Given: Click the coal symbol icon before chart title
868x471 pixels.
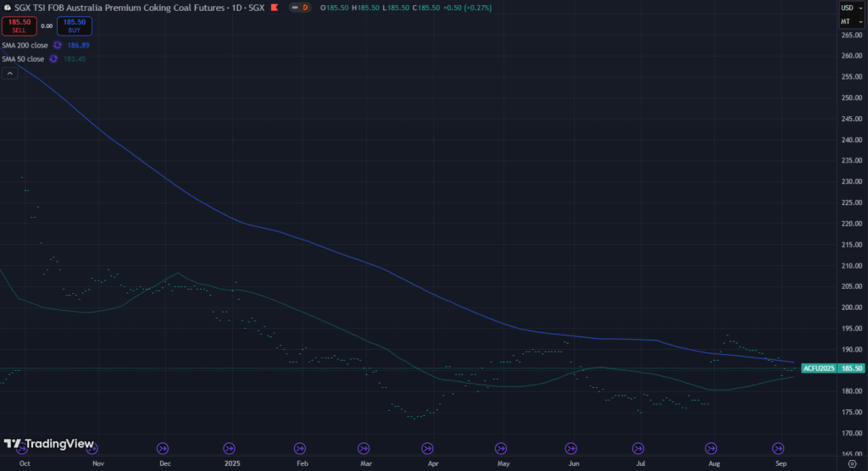Looking at the screenshot, I should (7, 8).
